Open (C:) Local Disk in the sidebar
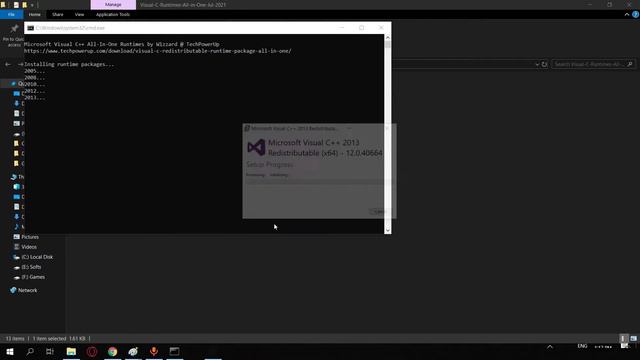Screen dimensions: 640x360 point(37,257)
